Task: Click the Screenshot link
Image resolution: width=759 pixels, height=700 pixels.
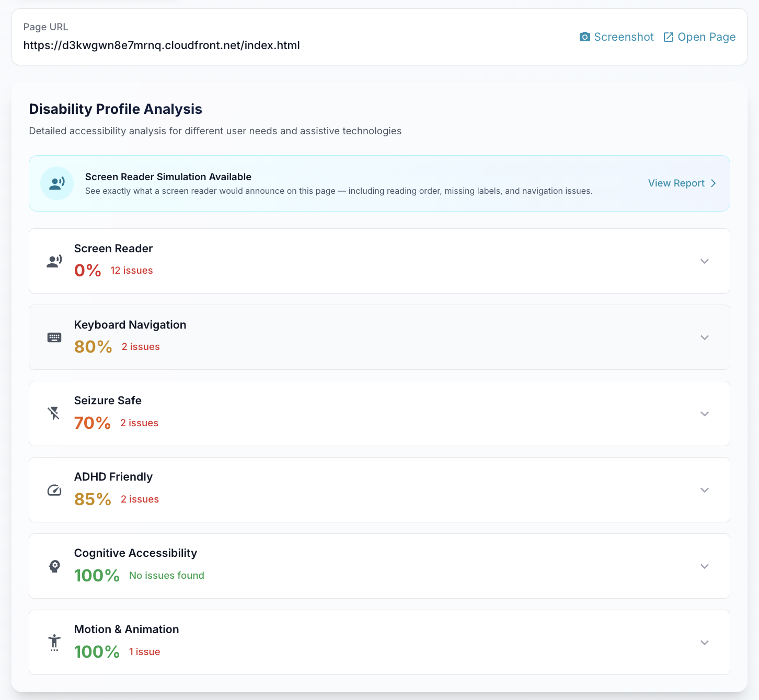Action: 617,37
